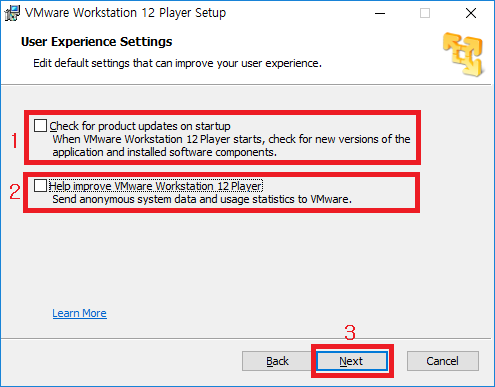Viewport: 495px width, 387px height.
Task: Click the 'VMware Workstation 12 Player Setup' title text
Action: coord(125,13)
